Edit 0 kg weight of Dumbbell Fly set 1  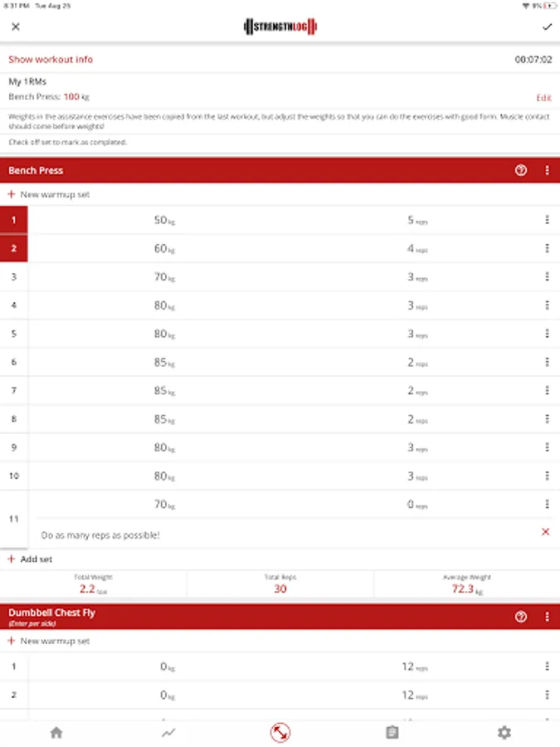(x=168, y=667)
